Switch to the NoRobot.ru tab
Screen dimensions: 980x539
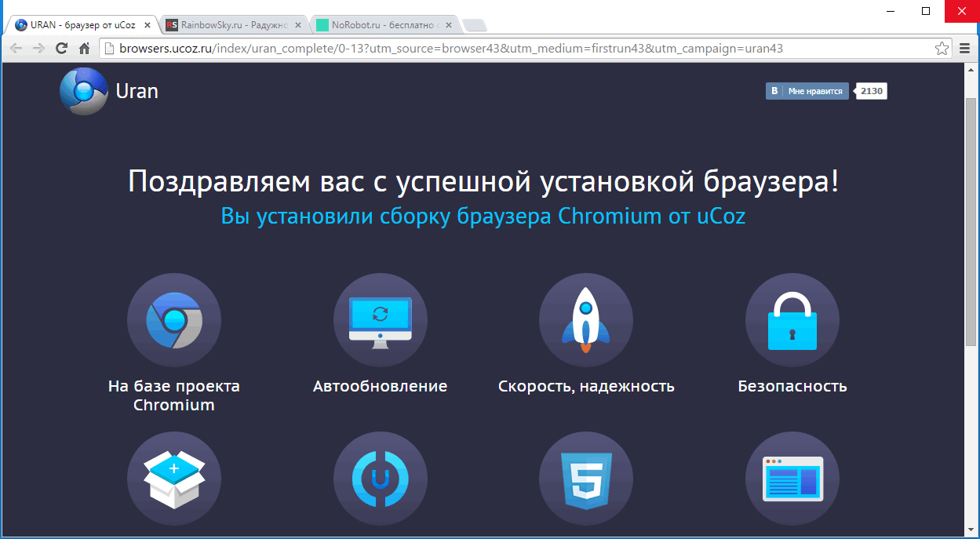tap(384, 25)
